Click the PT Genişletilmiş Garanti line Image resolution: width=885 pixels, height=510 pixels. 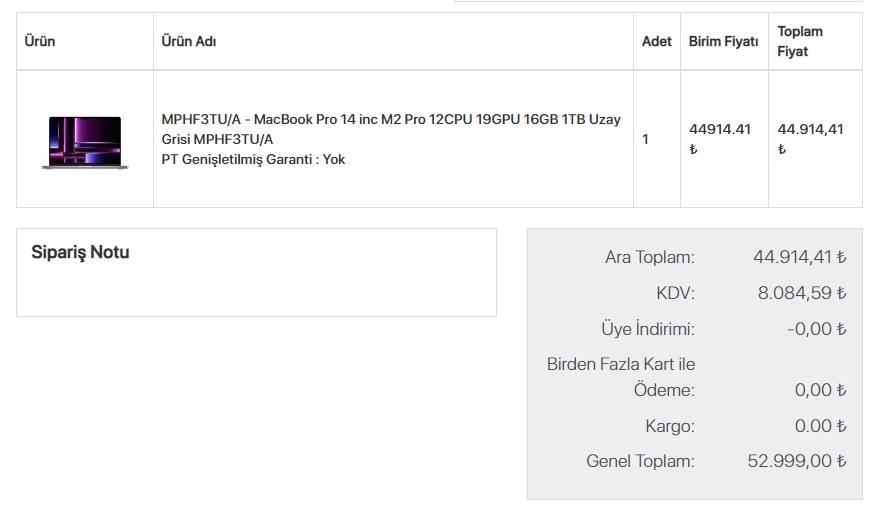(x=253, y=159)
